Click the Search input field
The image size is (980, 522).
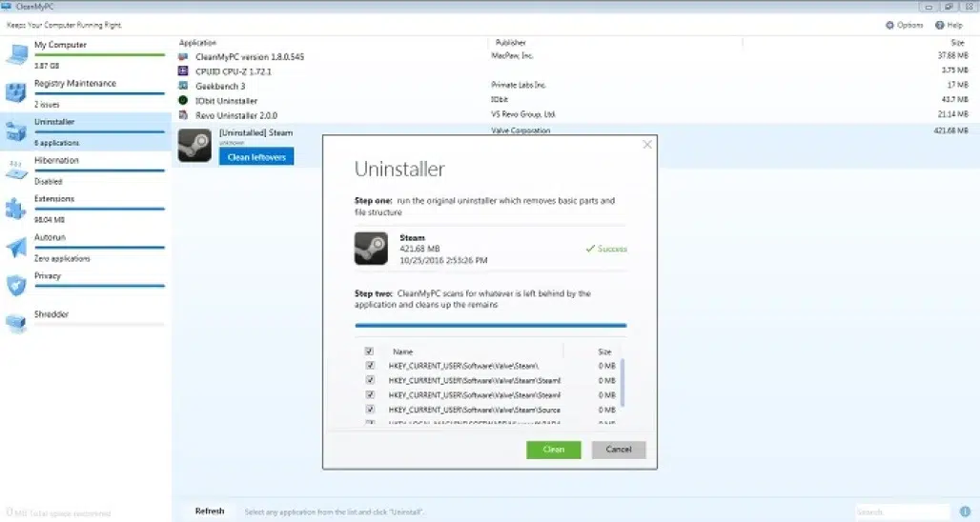[x=902, y=512]
